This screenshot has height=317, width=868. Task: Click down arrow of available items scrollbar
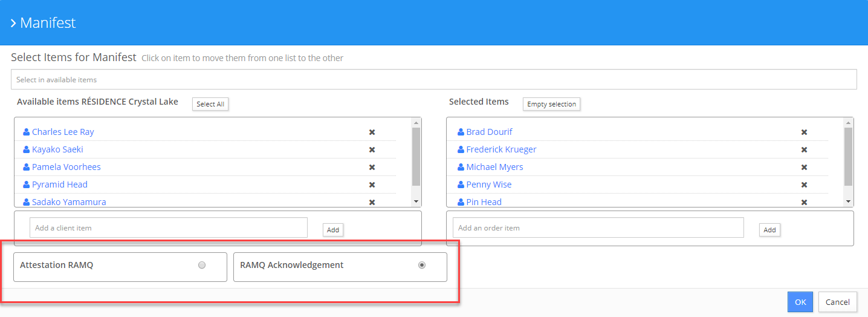[416, 201]
